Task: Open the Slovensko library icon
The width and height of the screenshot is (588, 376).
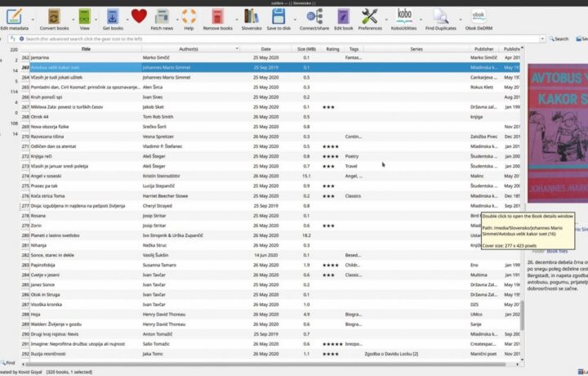Action: click(252, 17)
